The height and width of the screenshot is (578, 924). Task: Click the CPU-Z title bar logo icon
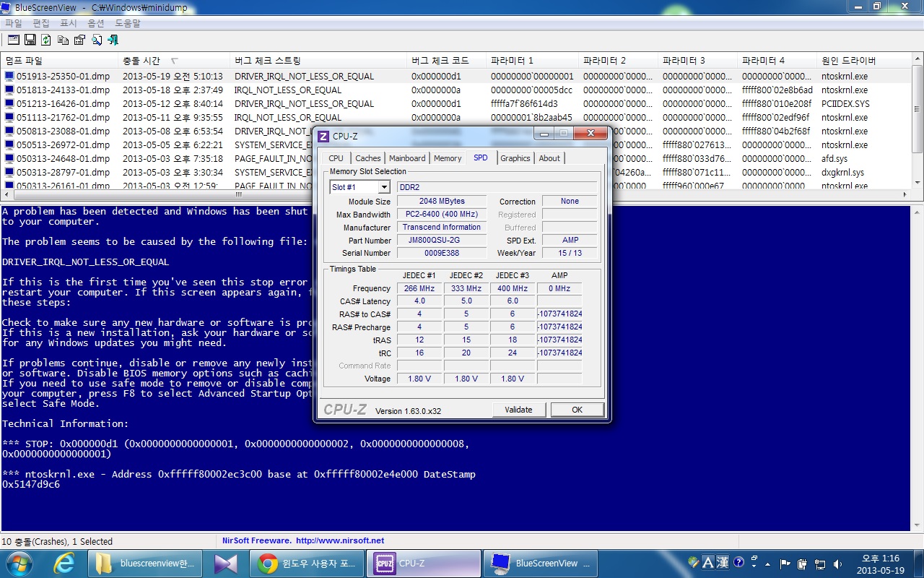coord(323,137)
